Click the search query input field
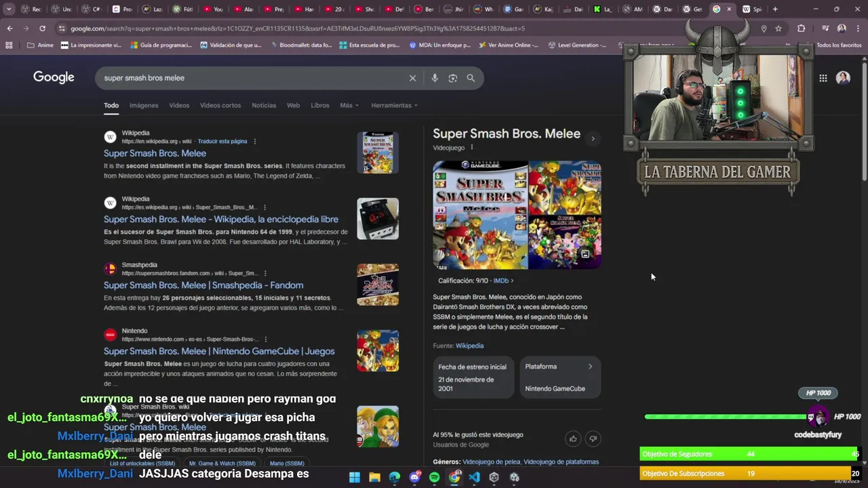This screenshot has height=488, width=868. pos(251,78)
